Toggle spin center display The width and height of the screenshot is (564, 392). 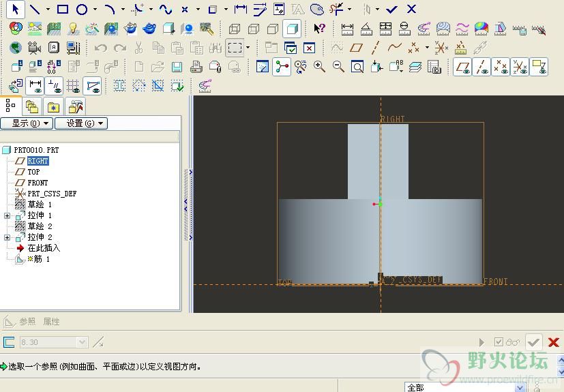click(x=282, y=67)
